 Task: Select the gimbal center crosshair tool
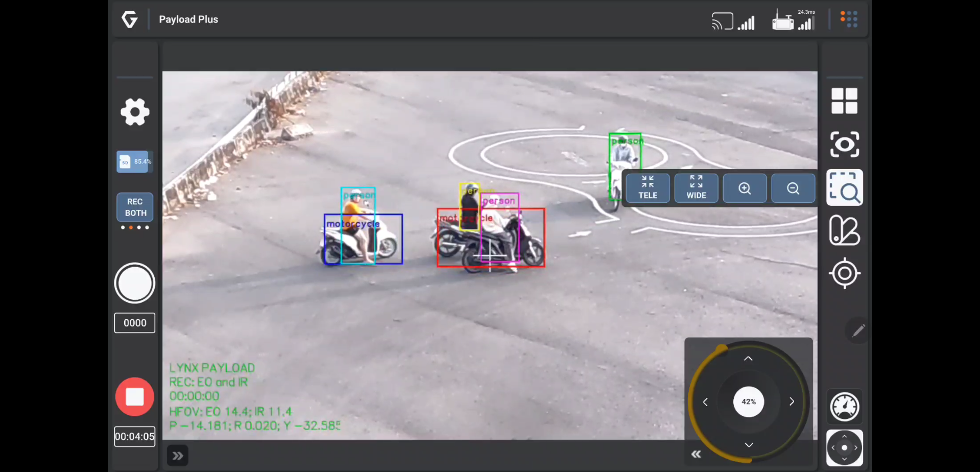[844, 274]
